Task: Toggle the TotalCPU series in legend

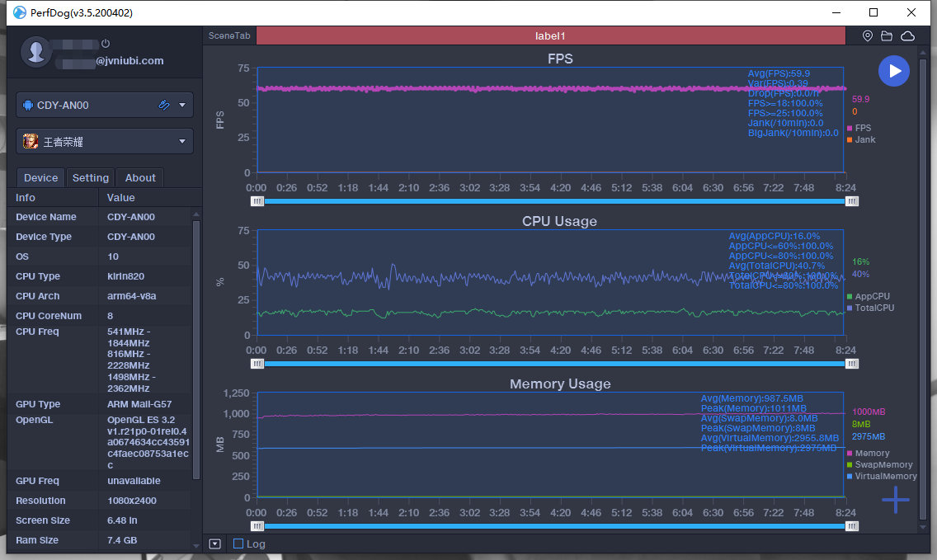Action: click(873, 308)
